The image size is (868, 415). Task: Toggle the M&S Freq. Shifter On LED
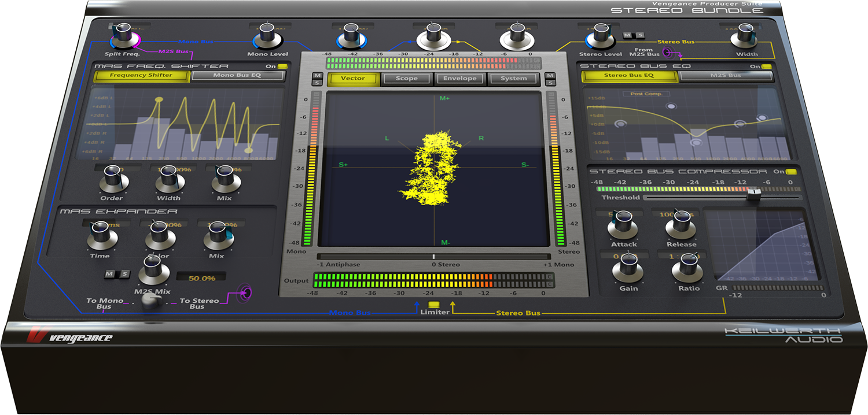282,66
